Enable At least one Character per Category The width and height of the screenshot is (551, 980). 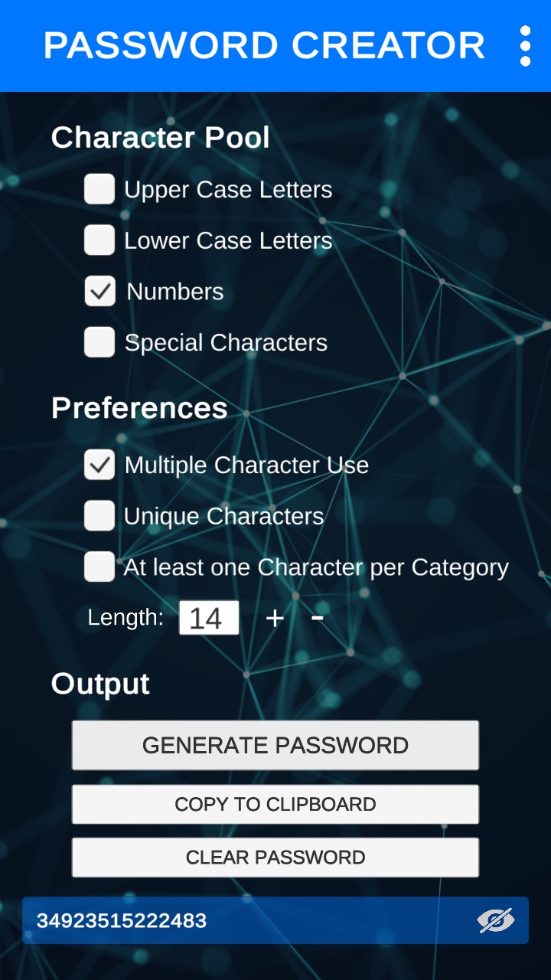coord(99,567)
